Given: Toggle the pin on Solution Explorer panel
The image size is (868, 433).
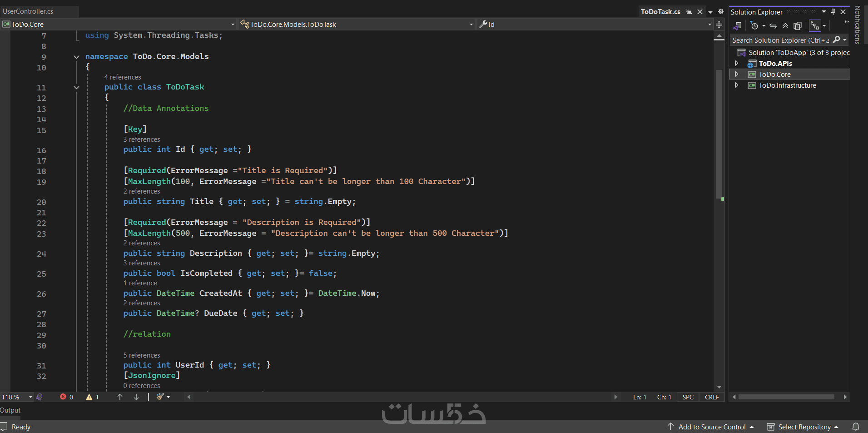Looking at the screenshot, I should pos(833,11).
